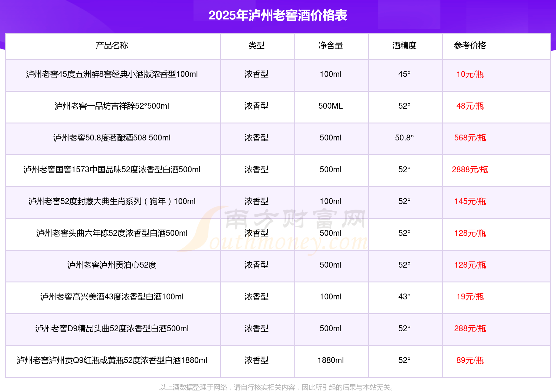Select the "参考价格" column header
This screenshot has width=556, height=392.
tap(470, 45)
